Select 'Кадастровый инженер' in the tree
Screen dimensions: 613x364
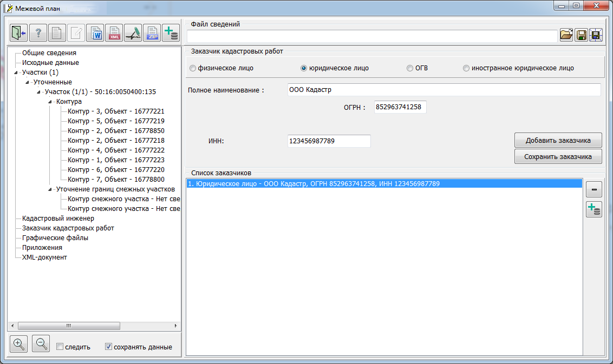58,219
